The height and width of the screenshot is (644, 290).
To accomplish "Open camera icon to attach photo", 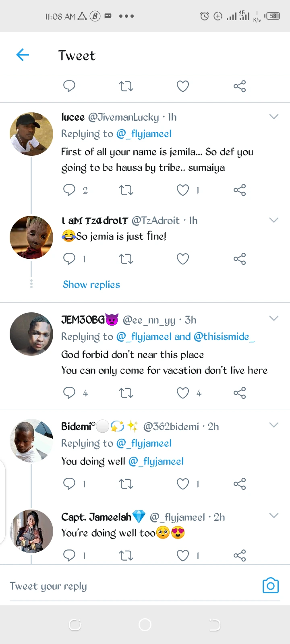I will 270,586.
